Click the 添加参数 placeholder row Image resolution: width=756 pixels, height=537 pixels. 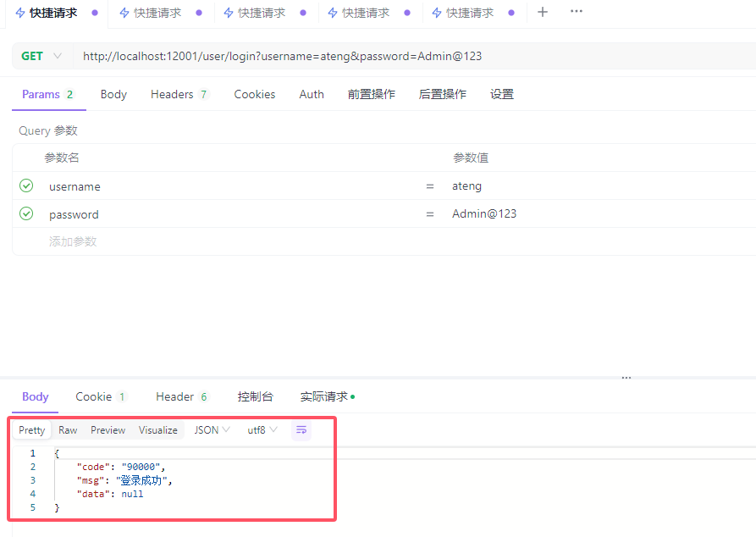[x=73, y=241]
